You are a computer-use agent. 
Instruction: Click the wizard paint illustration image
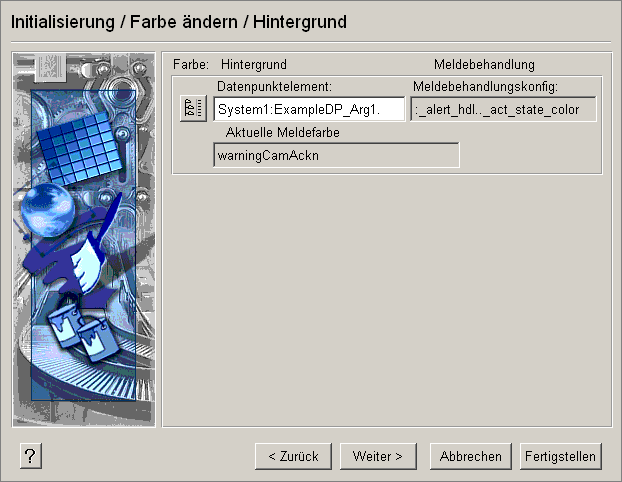click(84, 240)
